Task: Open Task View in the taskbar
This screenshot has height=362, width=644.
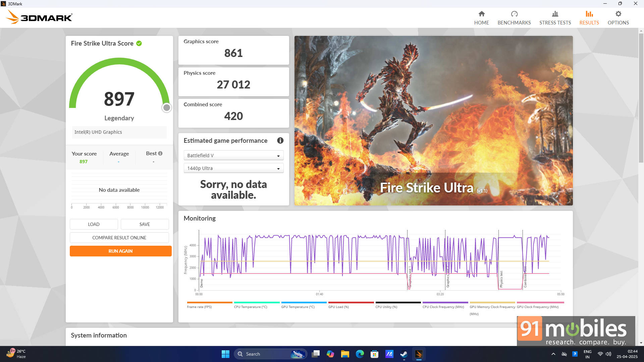Action: (315, 354)
